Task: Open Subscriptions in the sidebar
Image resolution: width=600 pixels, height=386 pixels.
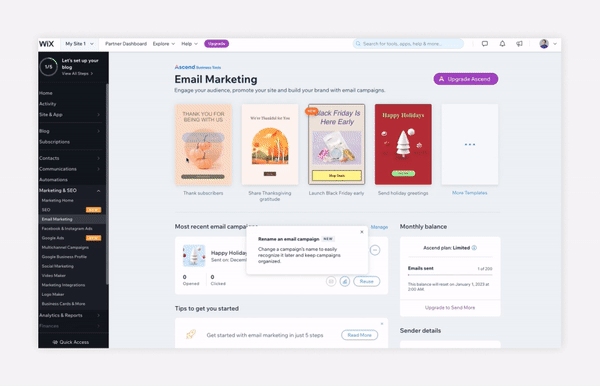Action: point(54,142)
